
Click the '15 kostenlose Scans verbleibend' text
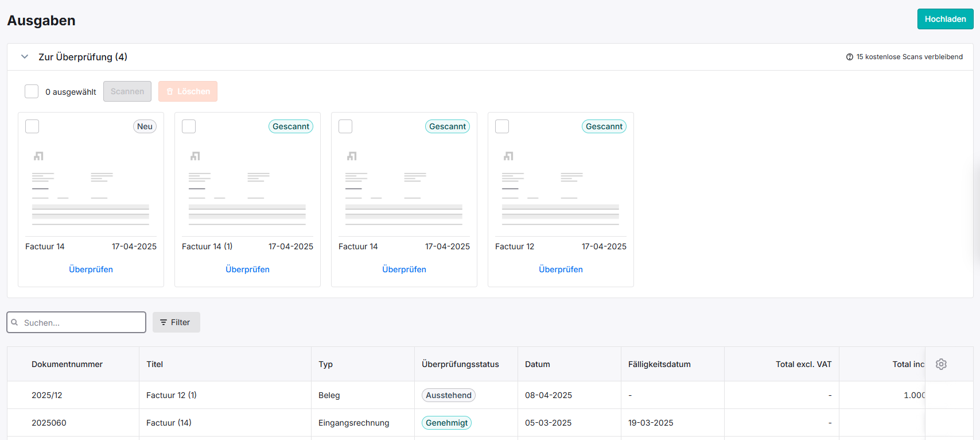pos(909,57)
